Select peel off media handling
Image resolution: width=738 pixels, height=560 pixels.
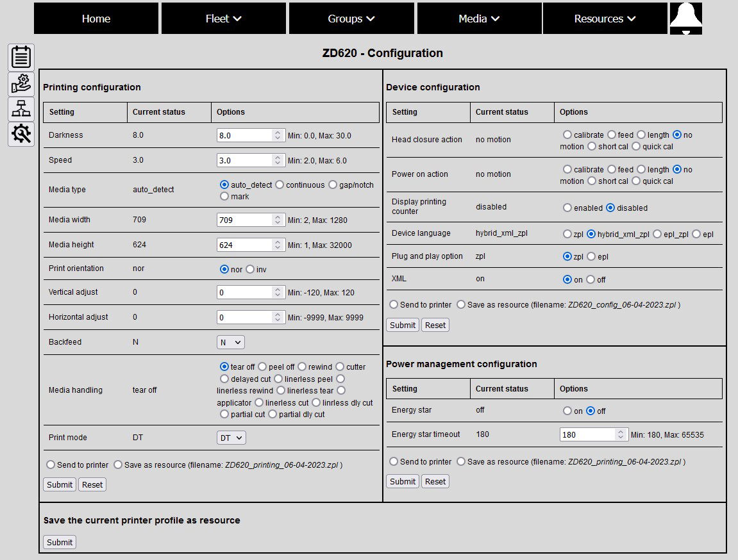[x=262, y=366]
